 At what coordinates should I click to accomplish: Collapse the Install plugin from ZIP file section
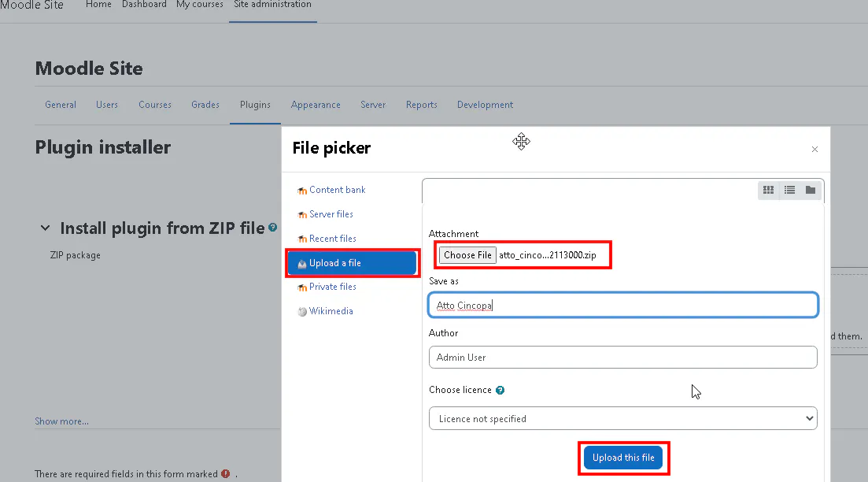pyautogui.click(x=46, y=228)
